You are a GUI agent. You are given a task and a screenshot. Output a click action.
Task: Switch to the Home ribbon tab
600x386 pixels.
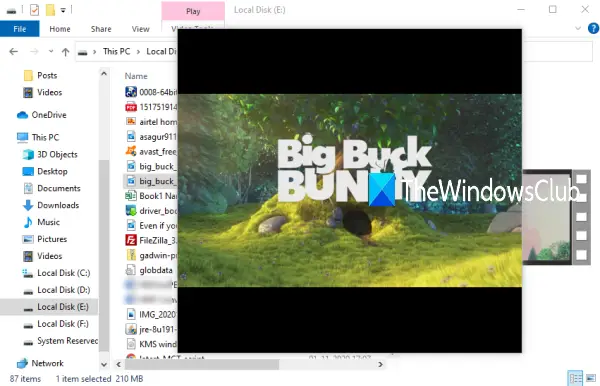[x=60, y=29]
